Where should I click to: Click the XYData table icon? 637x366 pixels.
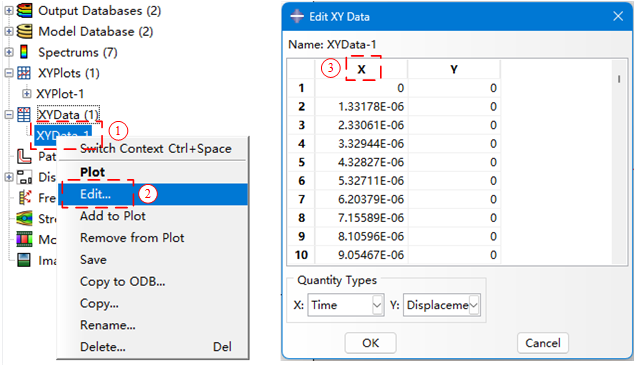pyautogui.click(x=24, y=115)
